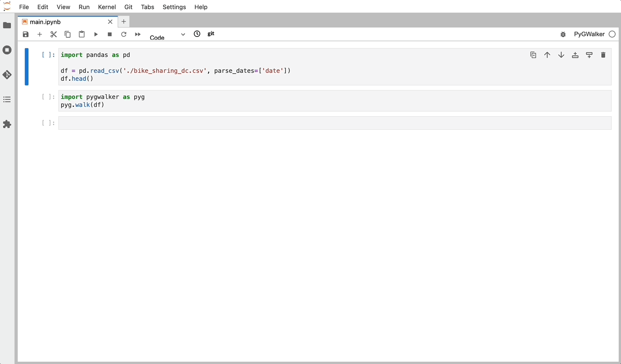Paste a cell from the clipboard

pos(82,34)
